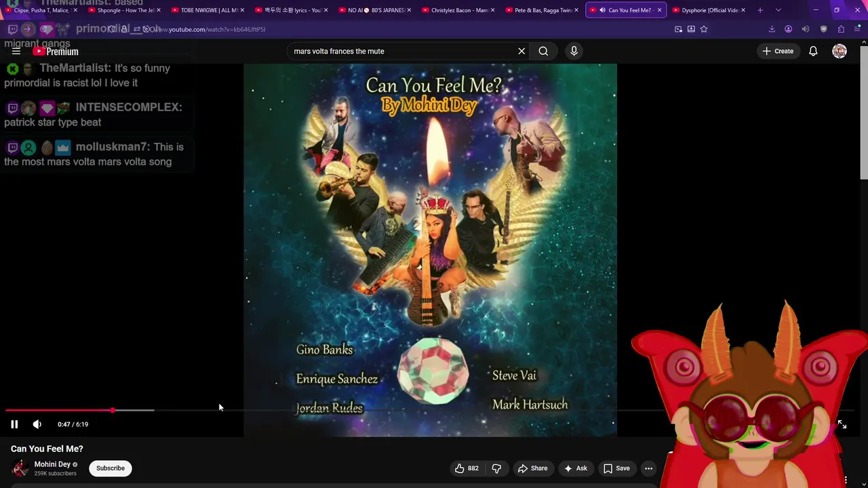The image size is (868, 488).
Task: Pause the video playback
Action: (x=14, y=424)
